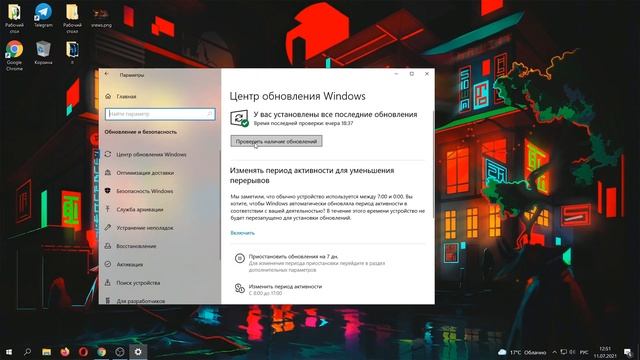Image resolution: width=640 pixels, height=360 pixels.
Task: Click Приостановить обновления на 7 дн.
Action: (x=293, y=257)
